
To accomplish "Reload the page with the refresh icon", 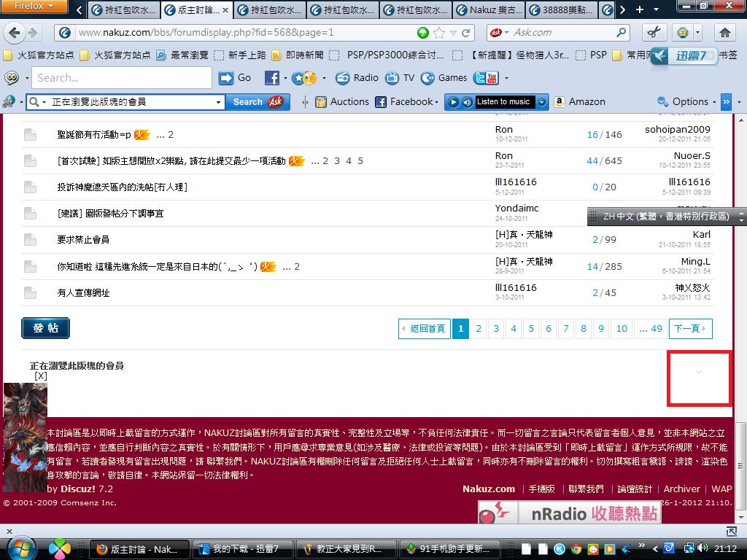I will [x=466, y=32].
